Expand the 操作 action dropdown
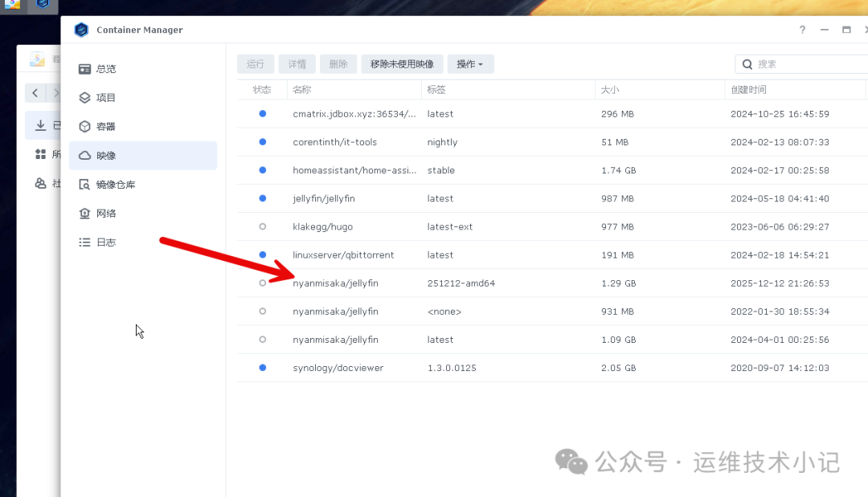The height and width of the screenshot is (497, 868). 470,64
